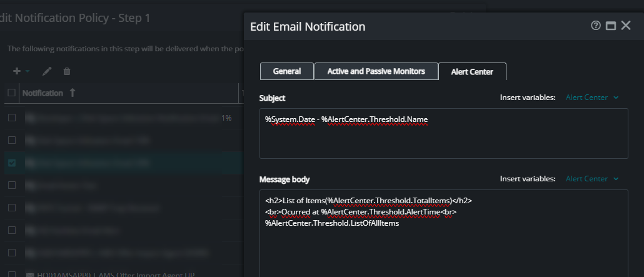Click inside the Message body text area

(x=443, y=233)
